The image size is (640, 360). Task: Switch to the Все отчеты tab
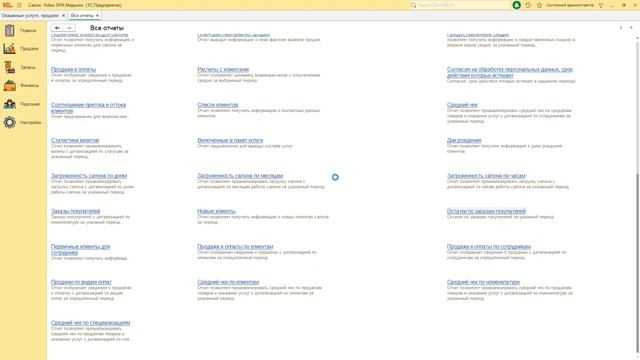pyautogui.click(x=82, y=16)
